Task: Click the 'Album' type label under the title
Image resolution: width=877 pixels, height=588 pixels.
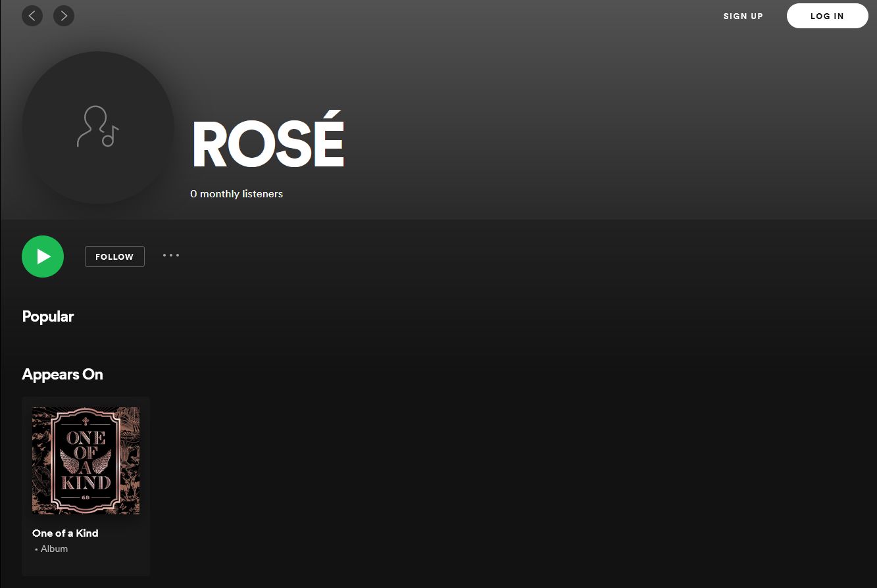Action: (x=54, y=549)
